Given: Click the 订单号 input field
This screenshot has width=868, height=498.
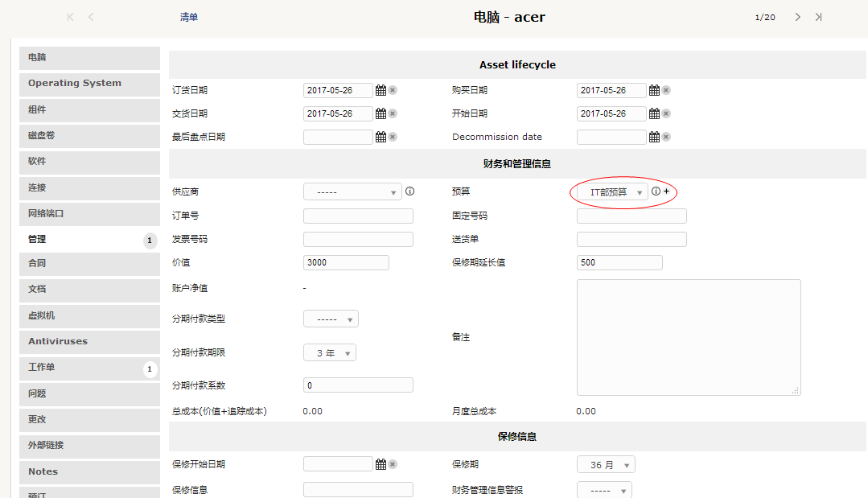Looking at the screenshot, I should point(358,216).
